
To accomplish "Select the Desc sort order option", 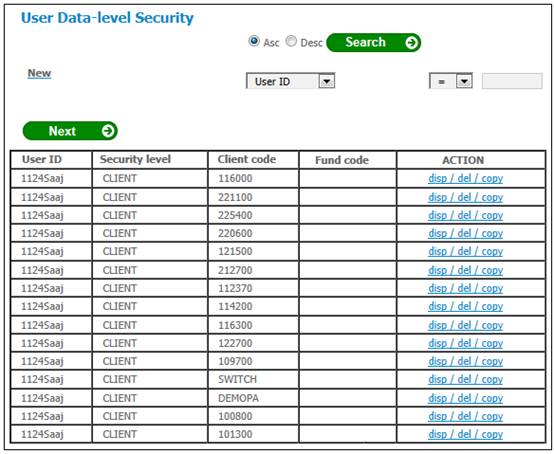I will point(291,41).
